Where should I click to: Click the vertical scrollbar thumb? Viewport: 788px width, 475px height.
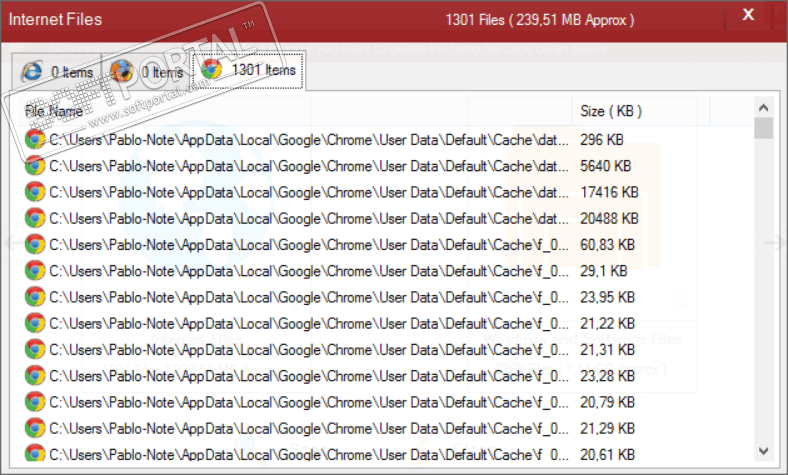[763, 128]
